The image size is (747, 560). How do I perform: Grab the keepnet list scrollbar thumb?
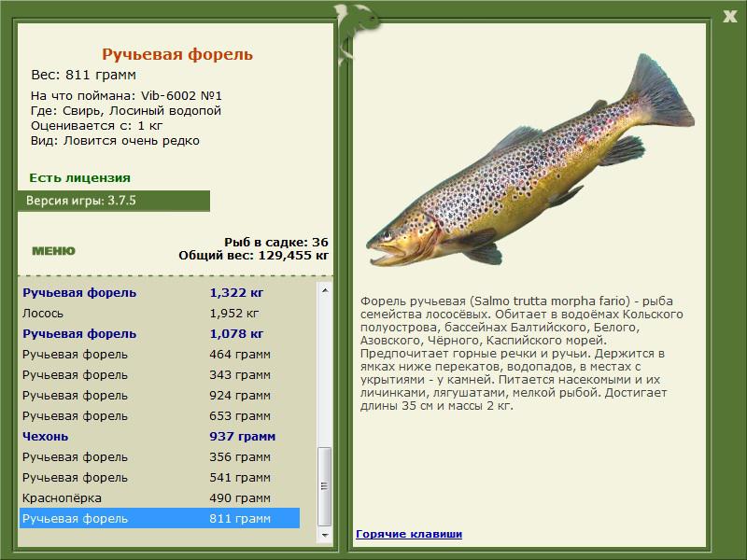click(x=325, y=485)
